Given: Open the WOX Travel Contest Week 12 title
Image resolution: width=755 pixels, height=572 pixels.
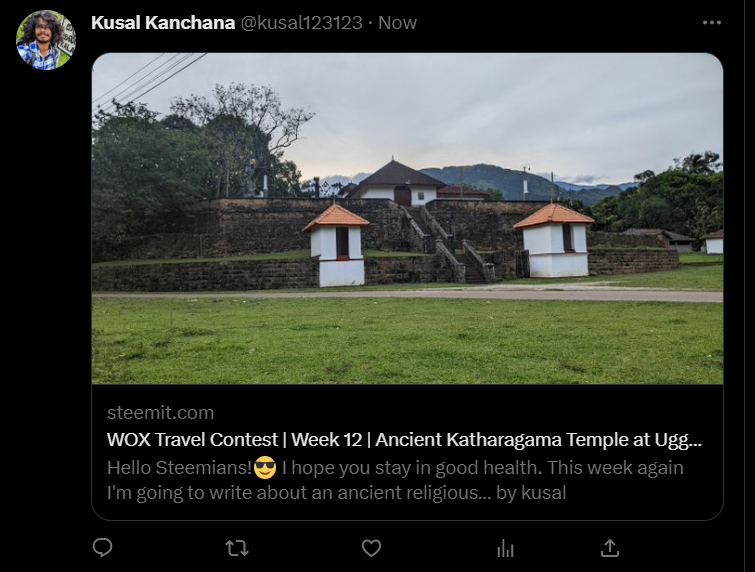Looking at the screenshot, I should [x=404, y=440].
